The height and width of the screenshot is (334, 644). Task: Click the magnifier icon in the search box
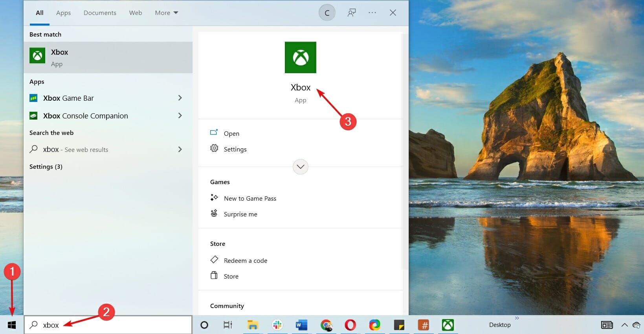tap(34, 325)
